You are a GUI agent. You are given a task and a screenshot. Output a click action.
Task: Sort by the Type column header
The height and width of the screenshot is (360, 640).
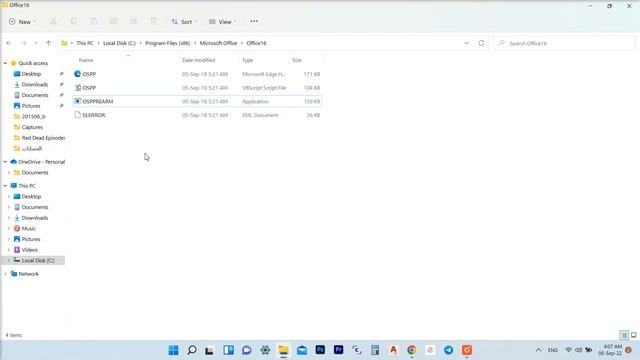click(247, 60)
